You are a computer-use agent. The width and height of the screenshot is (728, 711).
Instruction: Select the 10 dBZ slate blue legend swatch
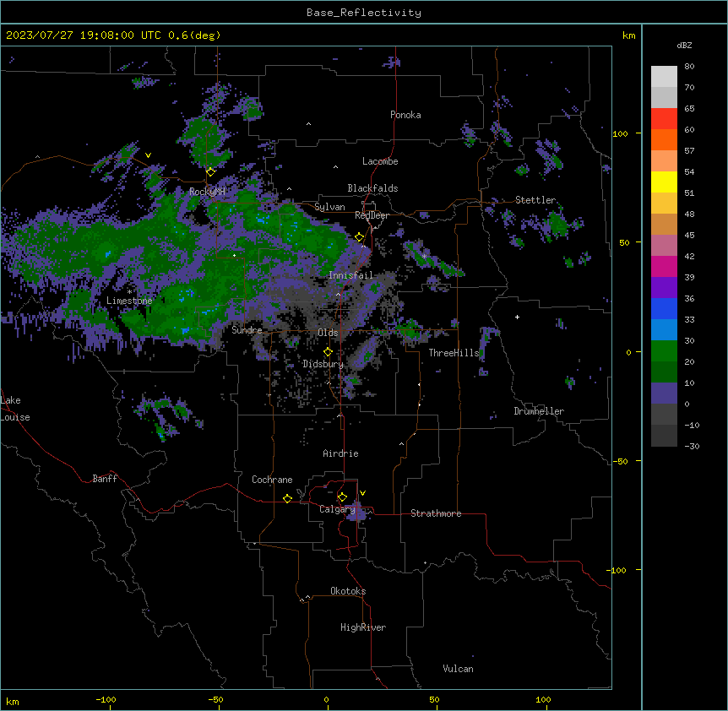(664, 393)
